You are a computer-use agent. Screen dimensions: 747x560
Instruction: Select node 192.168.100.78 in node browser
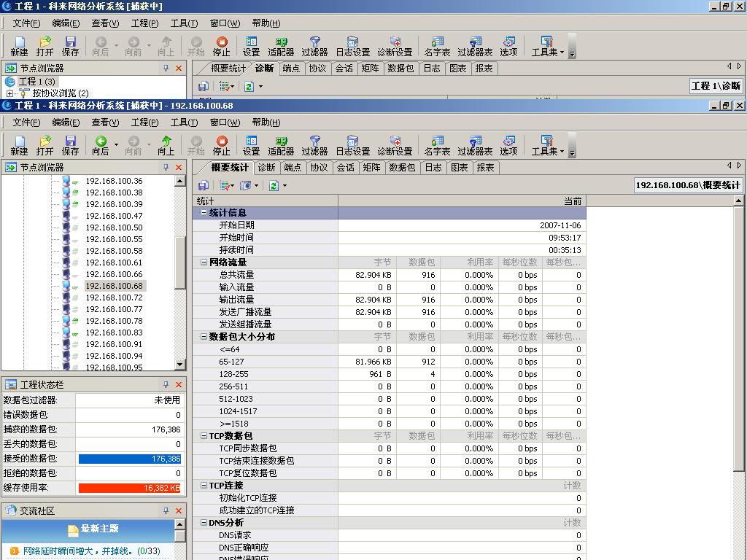tap(114, 321)
